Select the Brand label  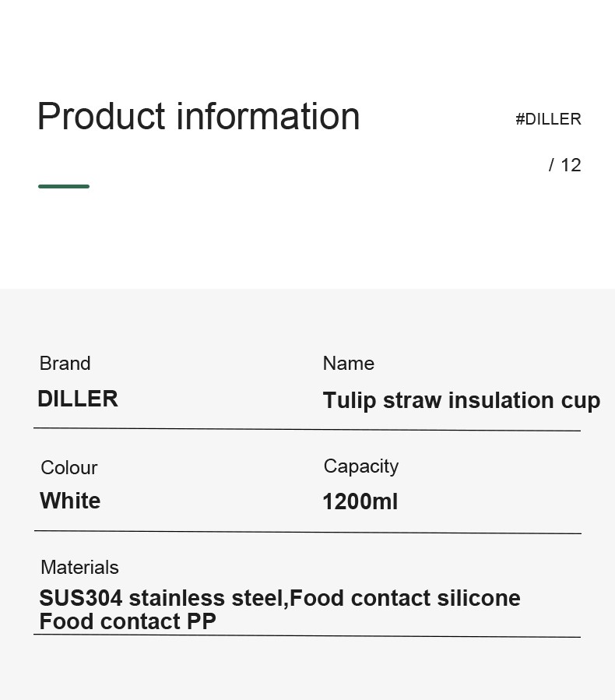65,363
